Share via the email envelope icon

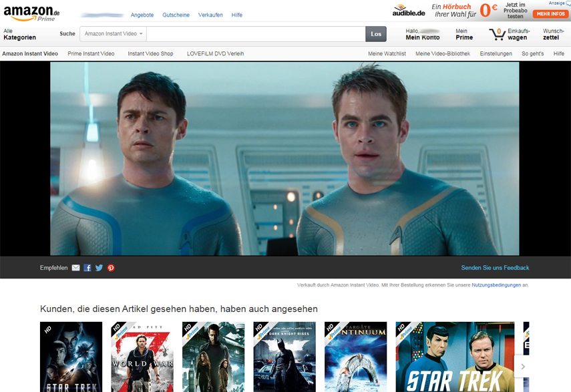[x=75, y=268]
